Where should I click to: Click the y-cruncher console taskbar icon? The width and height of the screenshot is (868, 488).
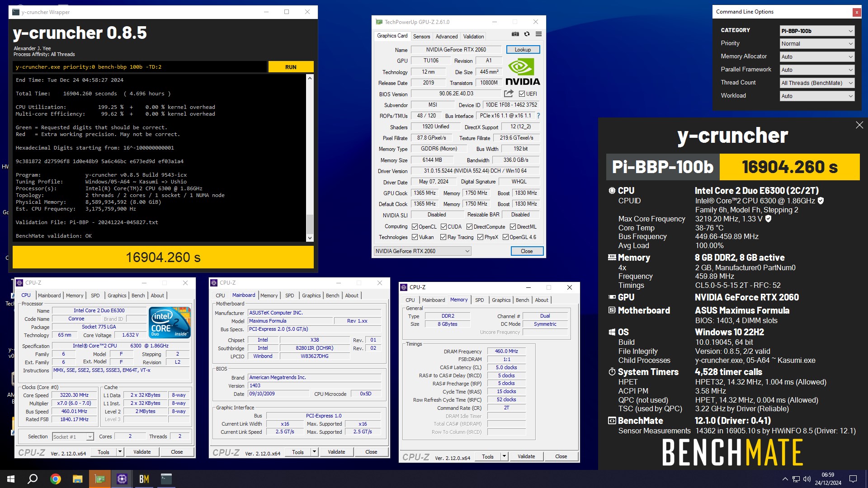pyautogui.click(x=166, y=479)
